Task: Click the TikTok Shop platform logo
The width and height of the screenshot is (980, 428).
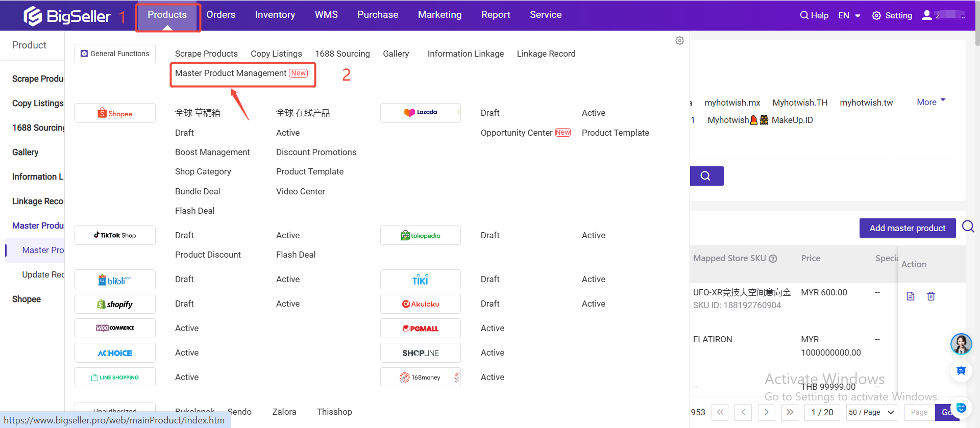Action: pyautogui.click(x=115, y=235)
